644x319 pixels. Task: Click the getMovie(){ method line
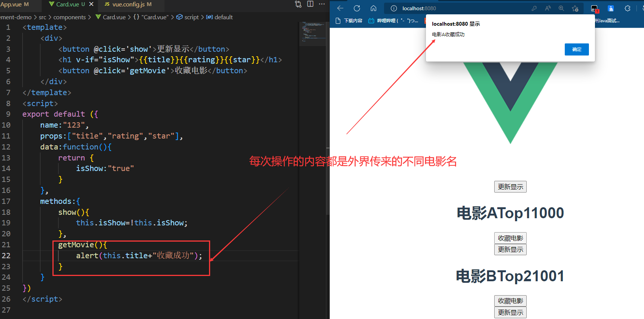[x=83, y=245]
